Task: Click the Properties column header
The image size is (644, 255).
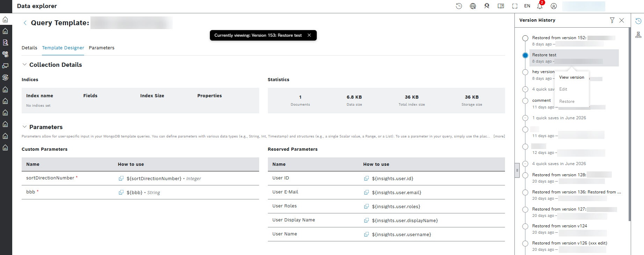Action: pyautogui.click(x=210, y=96)
